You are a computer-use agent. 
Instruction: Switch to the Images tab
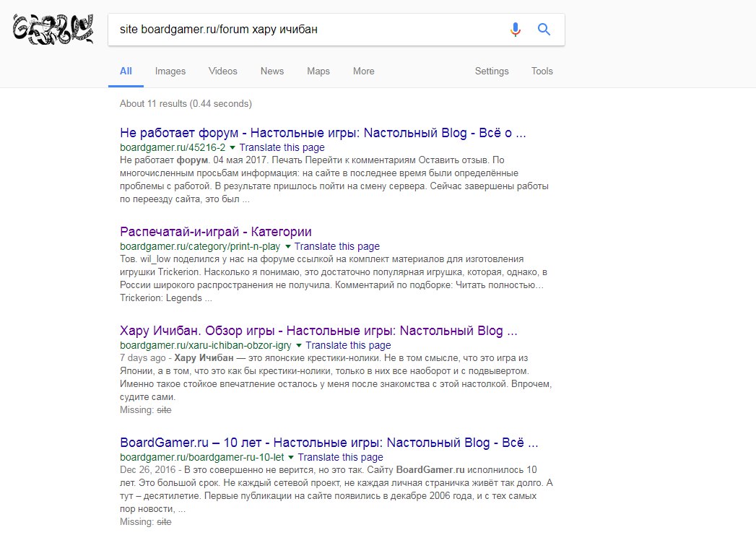170,71
